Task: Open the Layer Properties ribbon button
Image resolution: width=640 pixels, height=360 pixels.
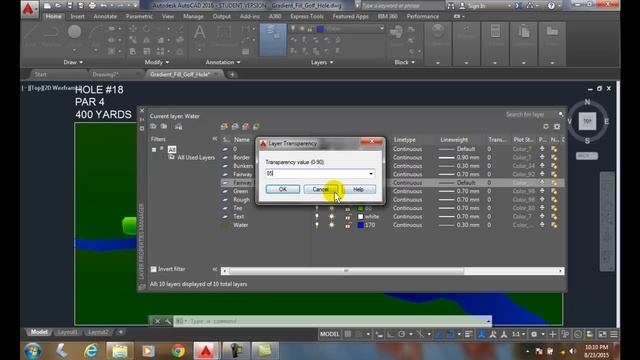Action: (x=273, y=40)
